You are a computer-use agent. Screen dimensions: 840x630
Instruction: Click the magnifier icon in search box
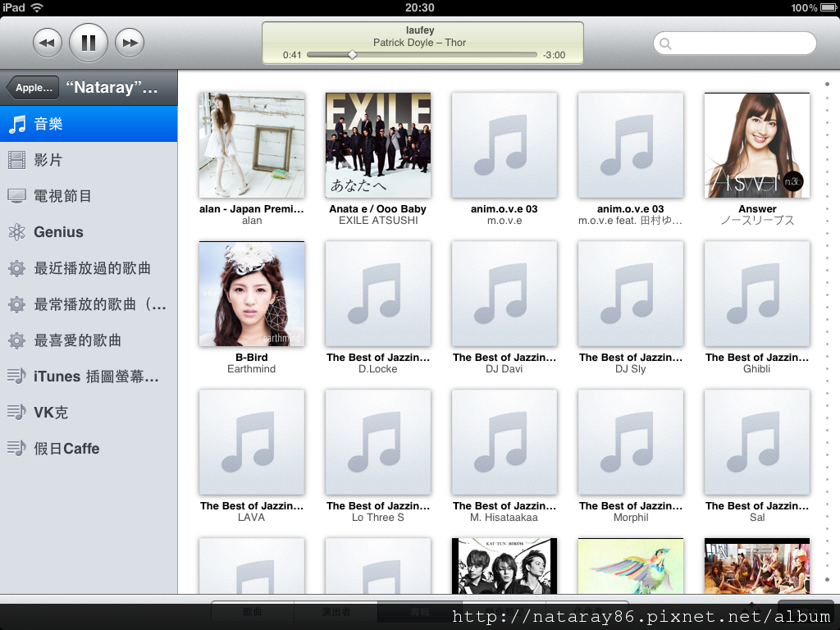(665, 43)
